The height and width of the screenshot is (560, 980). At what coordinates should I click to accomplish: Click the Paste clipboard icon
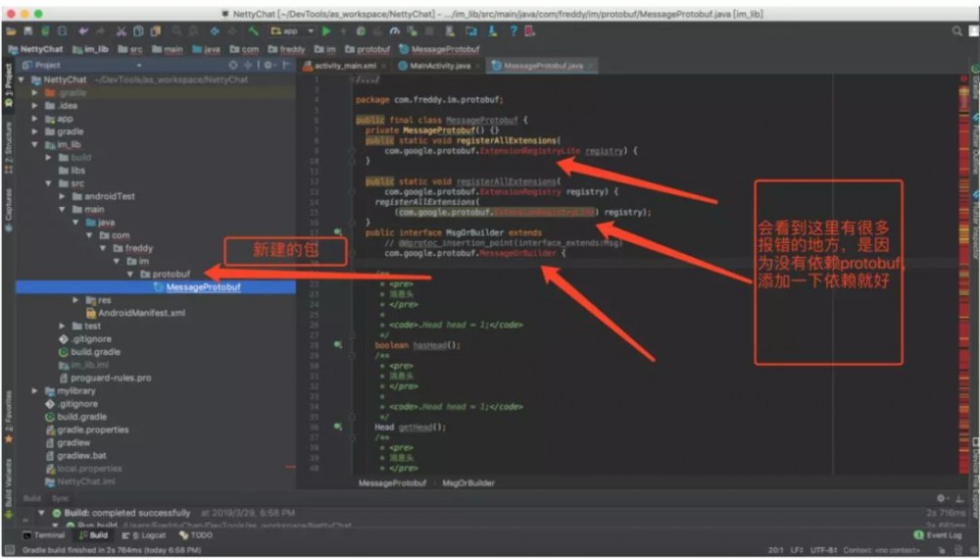click(155, 31)
